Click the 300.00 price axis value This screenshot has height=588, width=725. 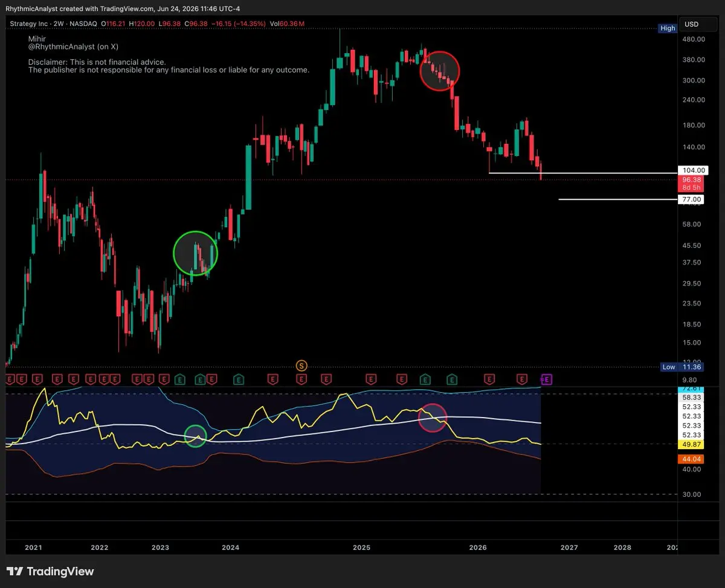coord(693,80)
